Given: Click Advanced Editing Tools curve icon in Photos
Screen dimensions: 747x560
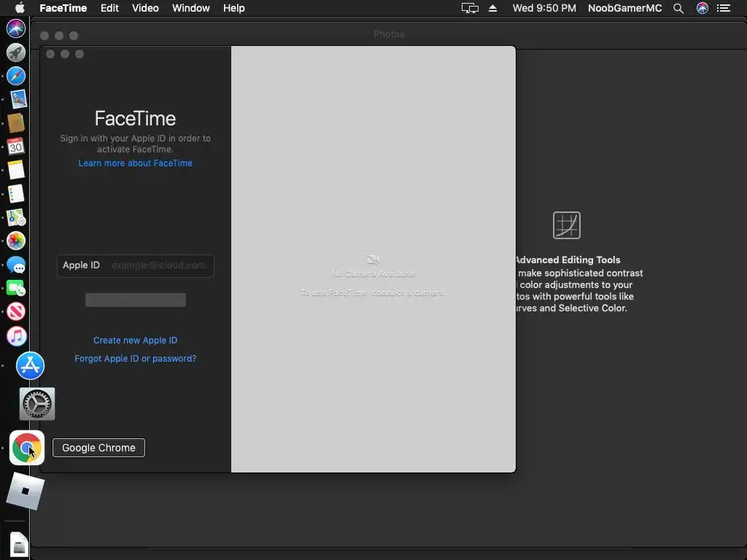Looking at the screenshot, I should [x=566, y=225].
